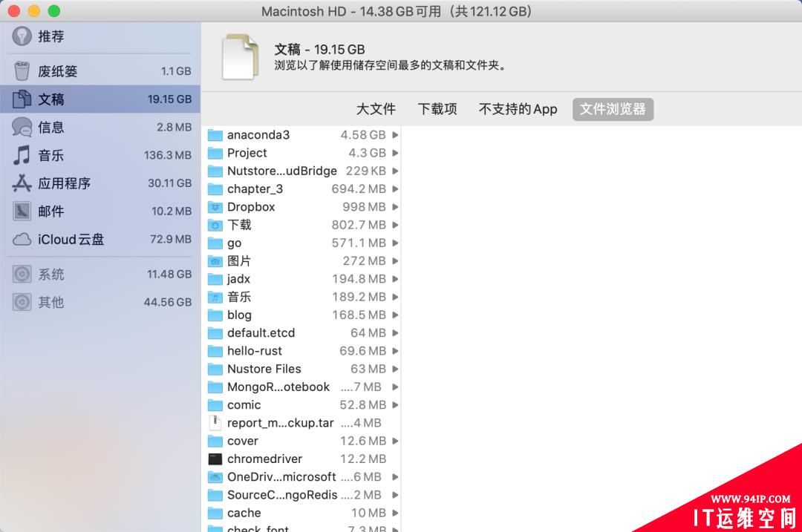Image resolution: width=802 pixels, height=532 pixels.
Task: Click the Dropbox folder icon
Action: pyautogui.click(x=215, y=207)
